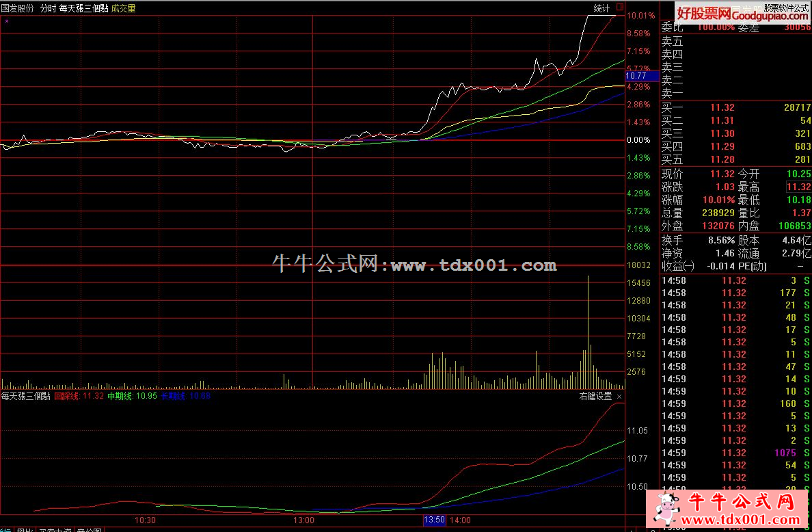The image size is (812, 532).
Task: Click the 内盘 value 106853
Action: (795, 226)
